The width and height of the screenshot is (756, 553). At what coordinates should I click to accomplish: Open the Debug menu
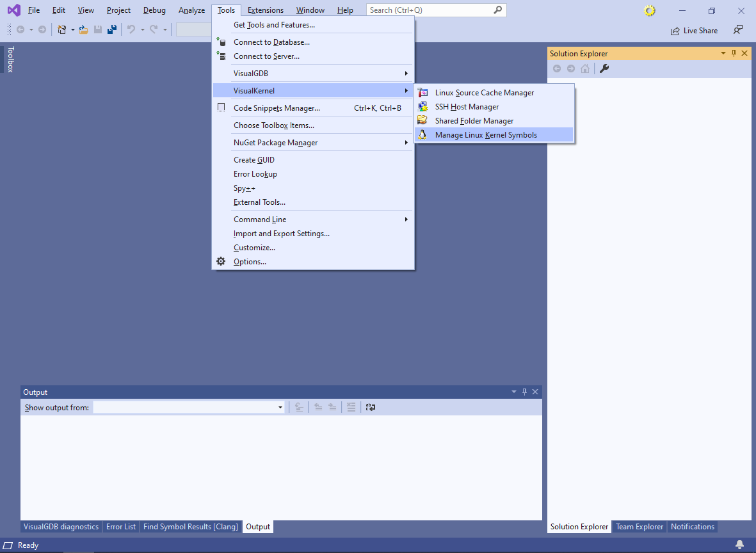[154, 10]
